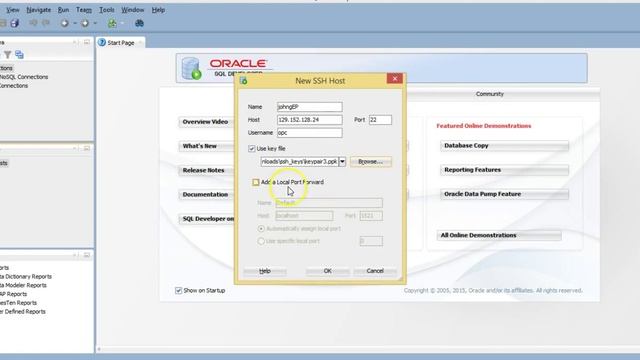Click the filter funnel icon in Connections panel
The width and height of the screenshot is (640, 360).
(8, 55)
